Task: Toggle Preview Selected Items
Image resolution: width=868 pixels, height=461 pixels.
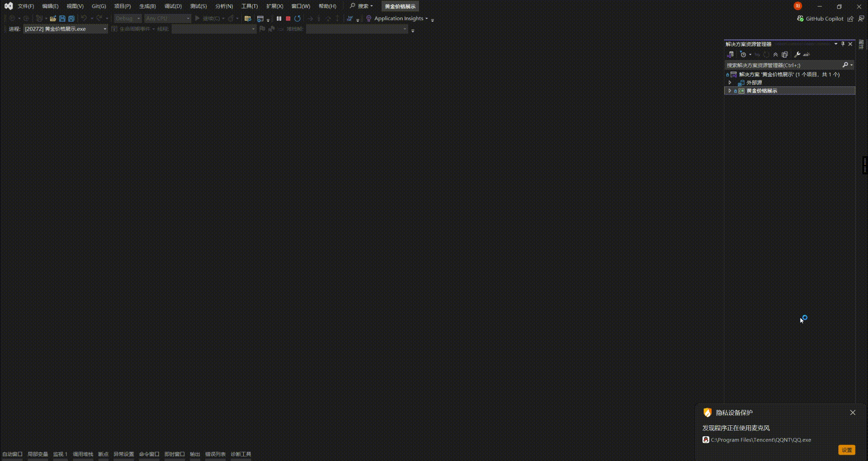Action: [807, 54]
